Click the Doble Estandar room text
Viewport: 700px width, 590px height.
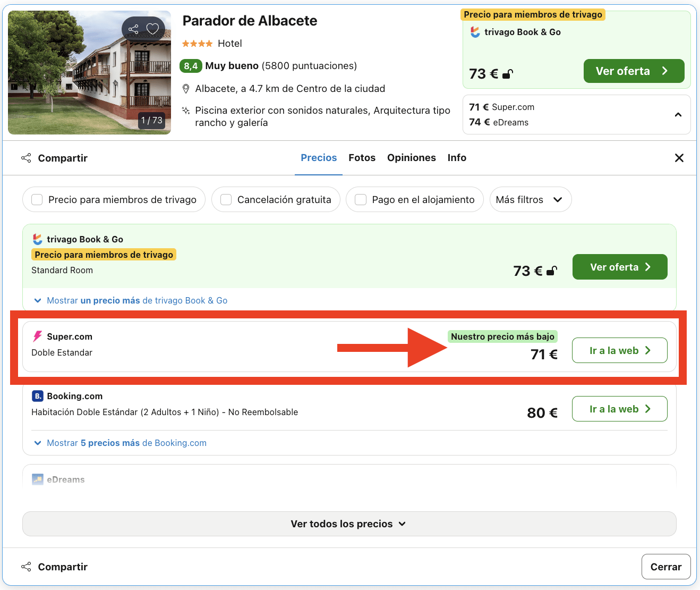click(x=62, y=352)
